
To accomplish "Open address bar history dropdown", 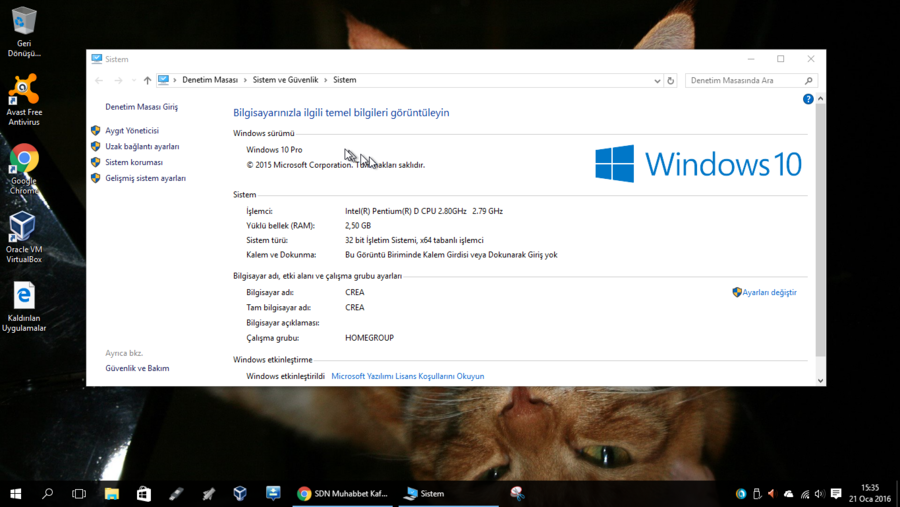I will (x=657, y=81).
